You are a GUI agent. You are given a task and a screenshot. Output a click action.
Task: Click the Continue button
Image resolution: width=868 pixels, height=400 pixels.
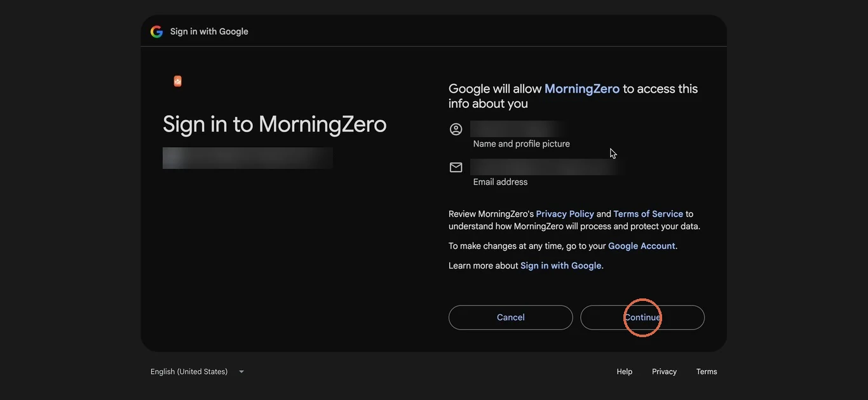[642, 317]
